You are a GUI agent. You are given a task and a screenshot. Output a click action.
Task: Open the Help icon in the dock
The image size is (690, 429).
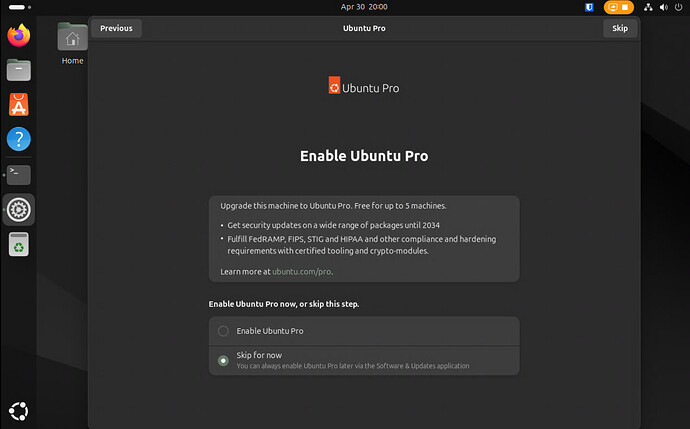coord(18,139)
